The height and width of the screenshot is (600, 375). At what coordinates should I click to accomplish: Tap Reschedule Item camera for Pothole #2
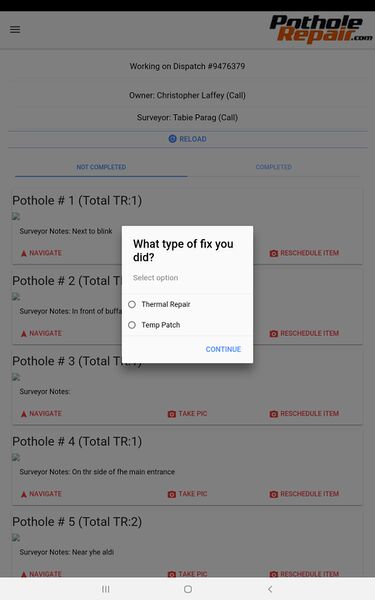tap(274, 333)
